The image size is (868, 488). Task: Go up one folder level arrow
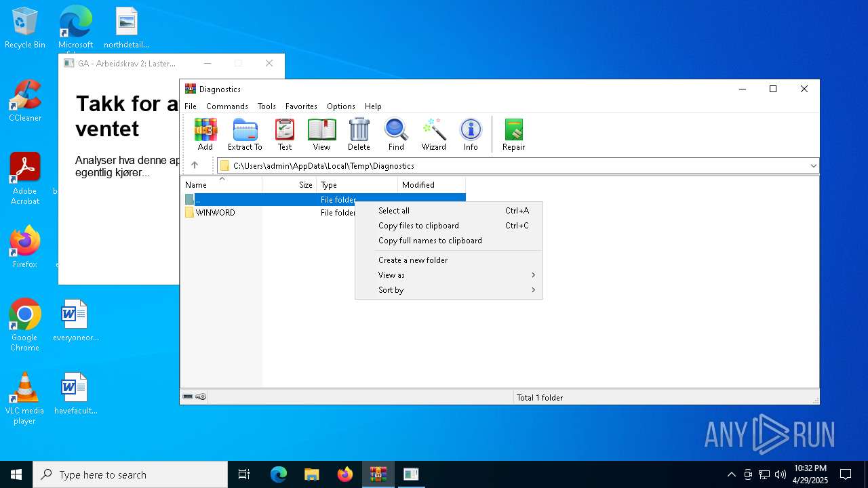(195, 165)
